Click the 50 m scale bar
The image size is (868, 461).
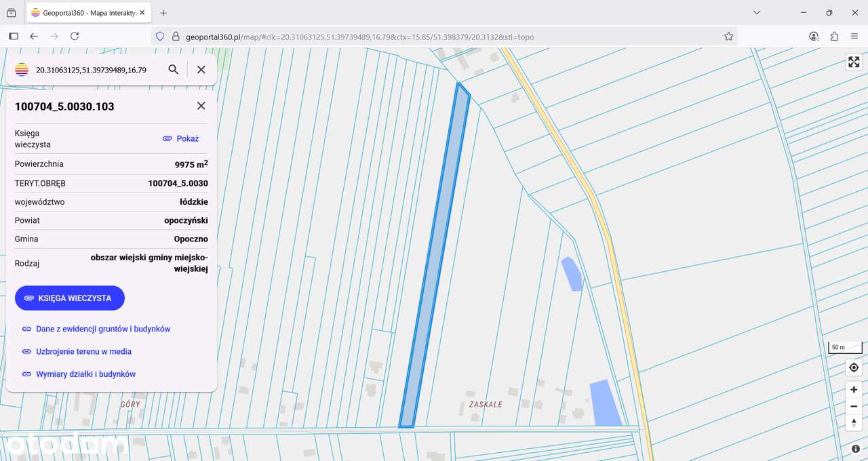tap(845, 348)
